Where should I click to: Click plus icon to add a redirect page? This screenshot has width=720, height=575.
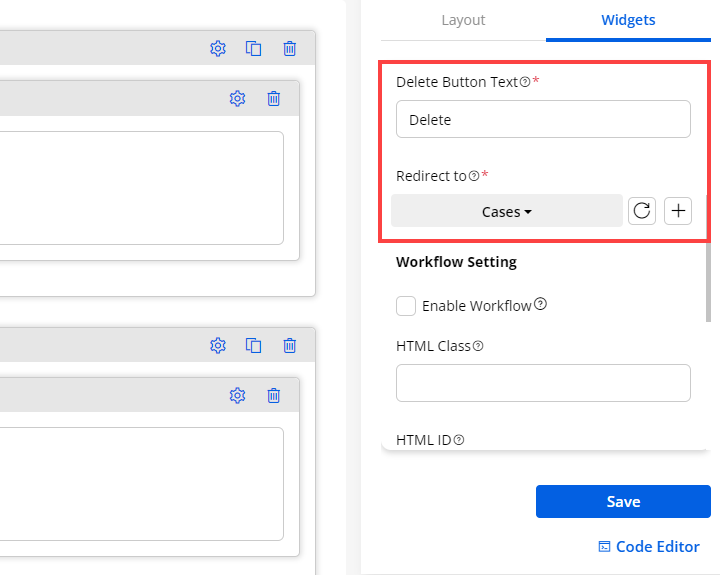(678, 211)
